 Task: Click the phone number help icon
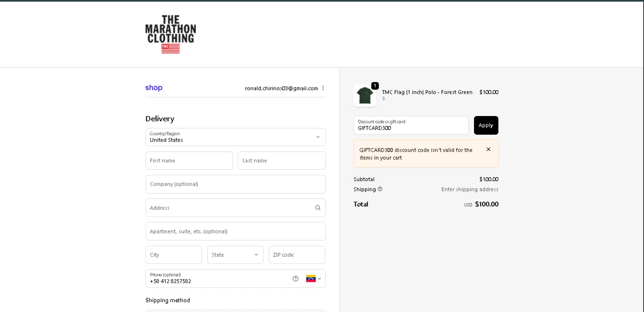click(295, 278)
